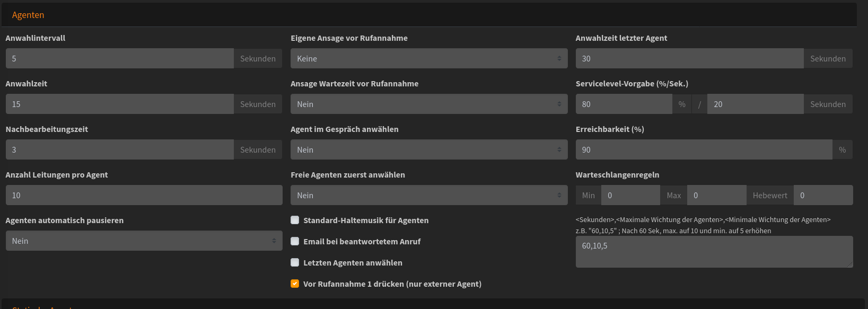Click into the Nachbearbeitungszeit field
The image size is (868, 309).
tap(119, 149)
